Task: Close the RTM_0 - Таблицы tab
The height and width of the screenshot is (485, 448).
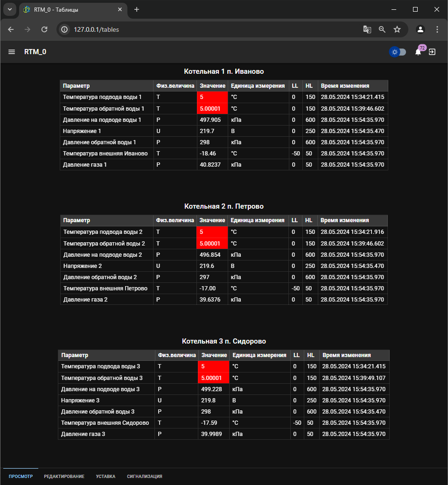Action: [120, 9]
